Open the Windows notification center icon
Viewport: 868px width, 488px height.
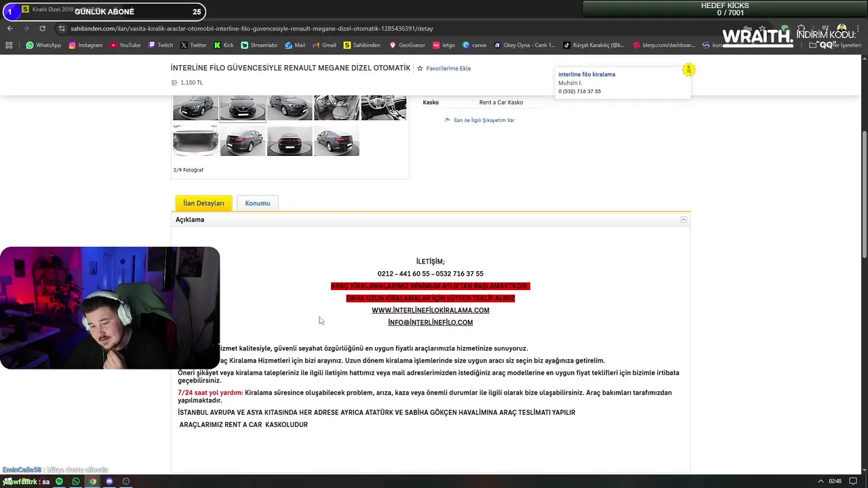tap(853, 481)
